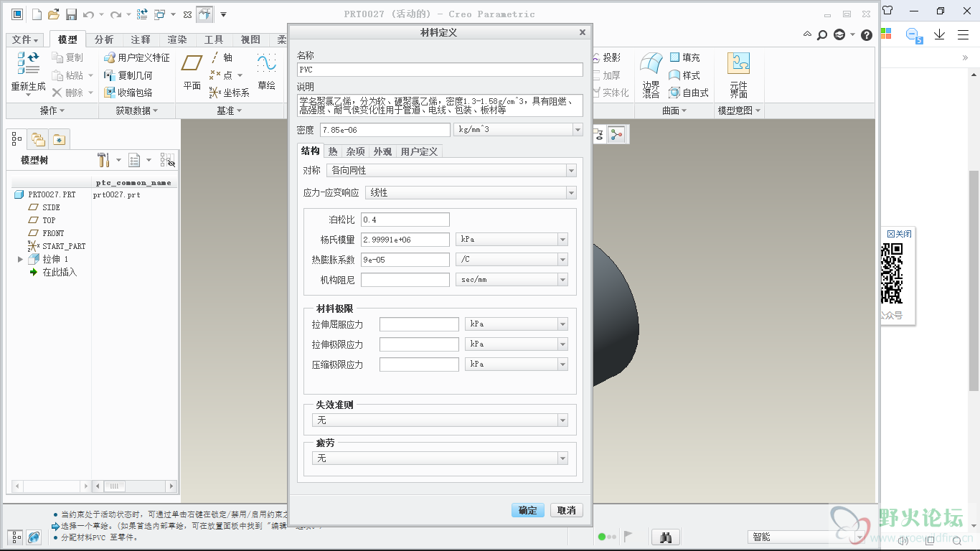Click the 重新生成 regenerate button
The width and height of the screenshot is (980, 551).
(x=28, y=73)
